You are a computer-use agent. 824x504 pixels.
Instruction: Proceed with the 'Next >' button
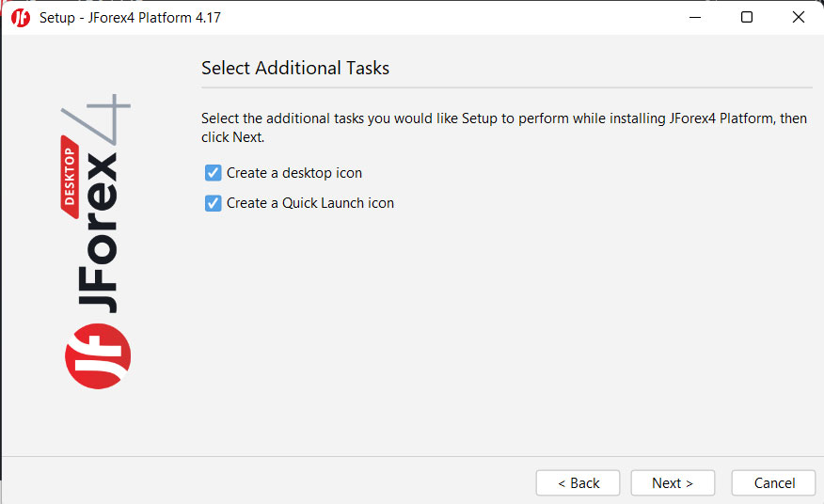coord(673,483)
